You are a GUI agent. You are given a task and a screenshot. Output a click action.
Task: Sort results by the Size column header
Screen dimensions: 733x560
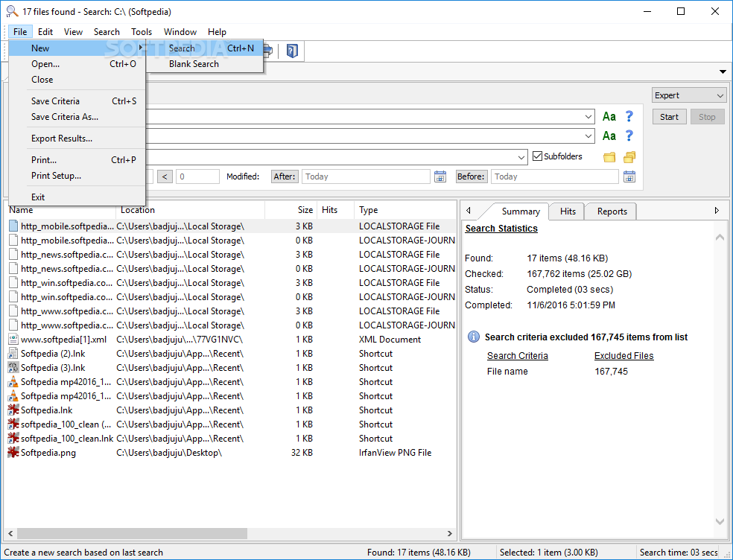tap(291, 210)
